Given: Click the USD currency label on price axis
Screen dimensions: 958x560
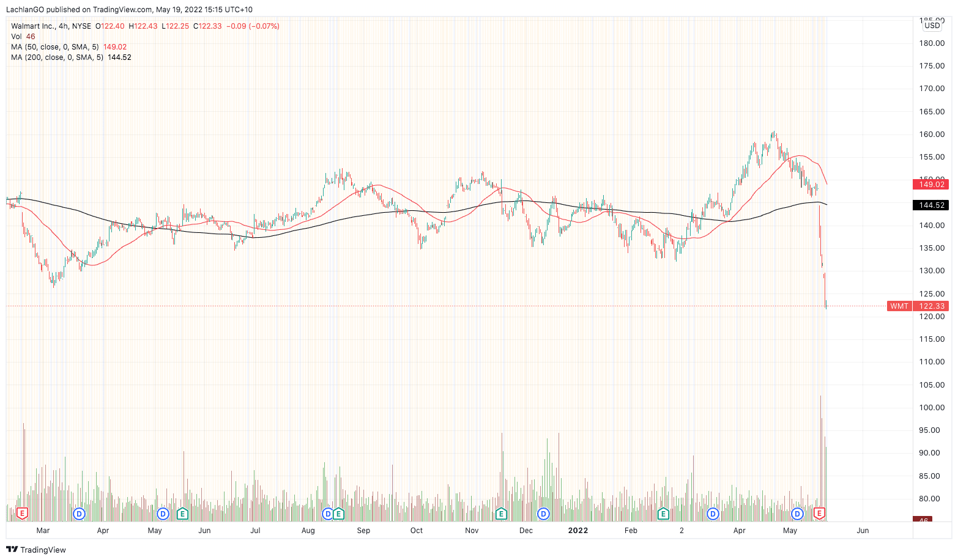Looking at the screenshot, I should tap(932, 26).
